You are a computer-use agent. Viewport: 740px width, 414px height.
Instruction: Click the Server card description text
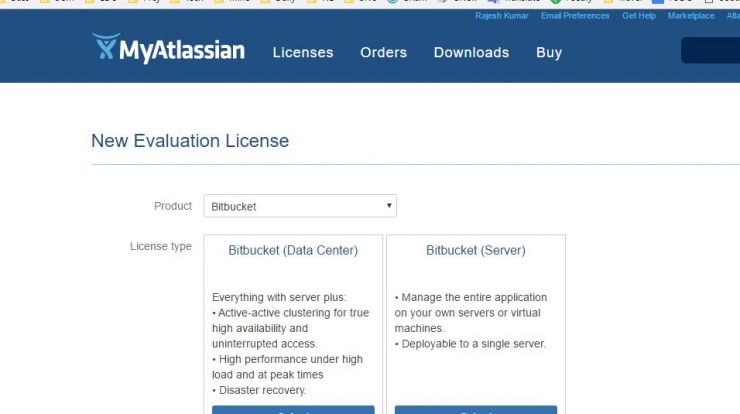471,321
